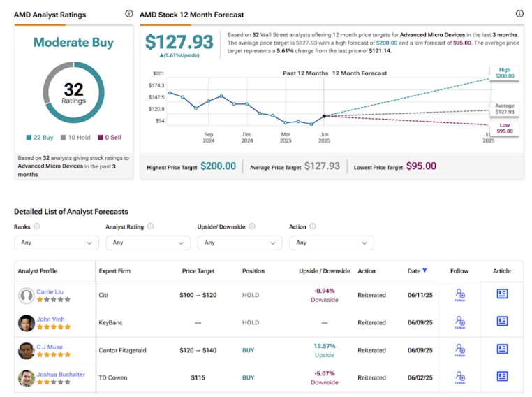Click Price Target column header
The width and height of the screenshot is (532, 397).
(x=198, y=271)
